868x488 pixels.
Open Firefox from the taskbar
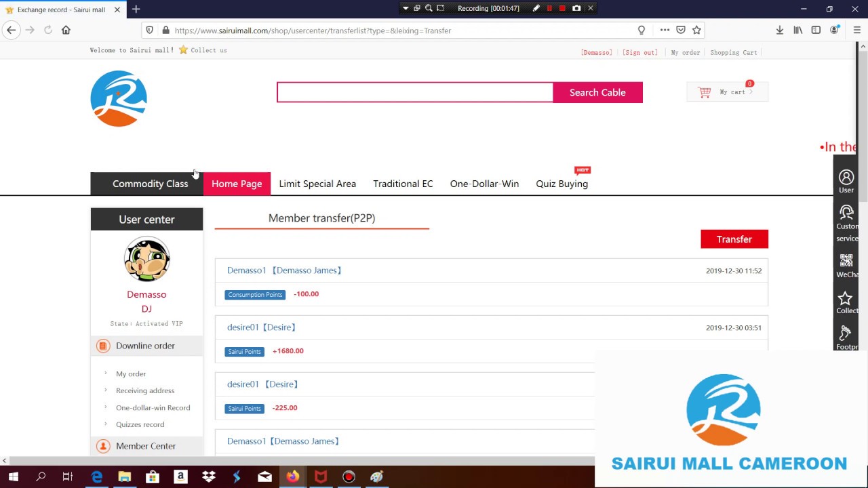(293, 476)
